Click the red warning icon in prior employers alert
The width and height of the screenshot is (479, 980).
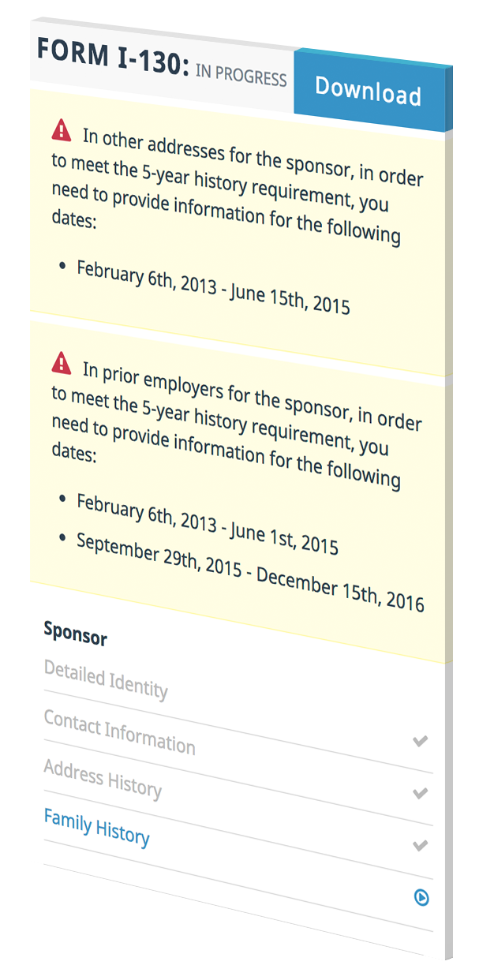tap(62, 362)
